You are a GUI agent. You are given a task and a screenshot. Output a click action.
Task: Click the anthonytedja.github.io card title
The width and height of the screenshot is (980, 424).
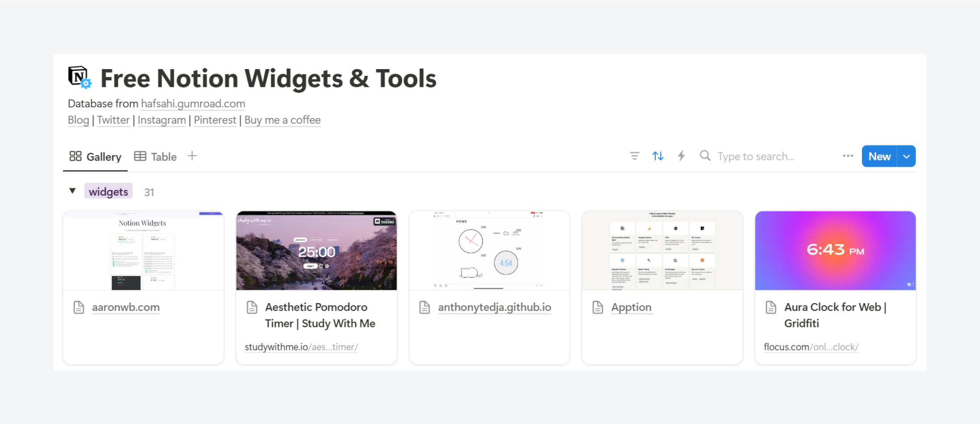coord(494,307)
